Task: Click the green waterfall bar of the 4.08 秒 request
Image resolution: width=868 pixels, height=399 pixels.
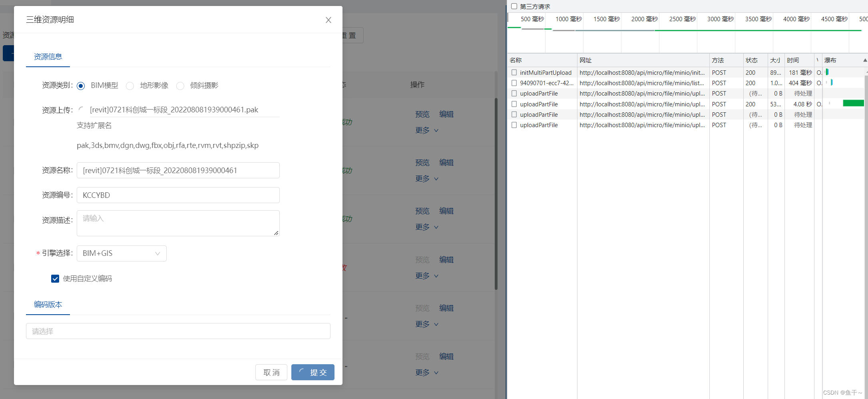Action: pyautogui.click(x=853, y=103)
